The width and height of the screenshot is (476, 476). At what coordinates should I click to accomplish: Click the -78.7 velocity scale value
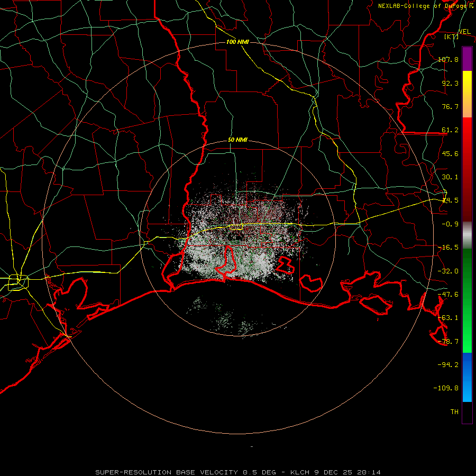tap(448, 342)
